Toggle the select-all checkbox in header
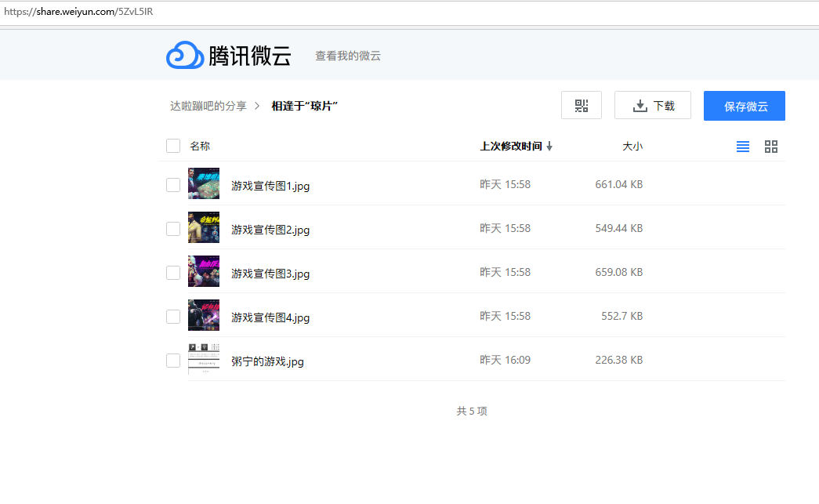The width and height of the screenshot is (819, 504). 173,146
